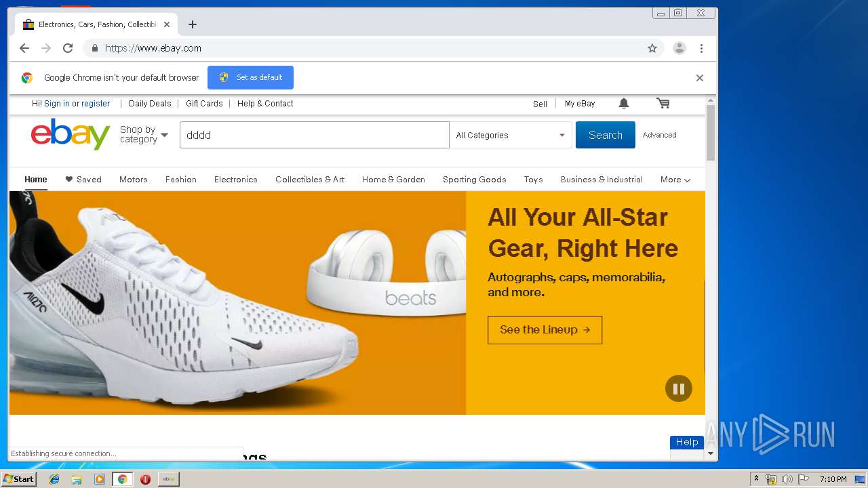Click the volume speaker tray icon

[x=787, y=479]
